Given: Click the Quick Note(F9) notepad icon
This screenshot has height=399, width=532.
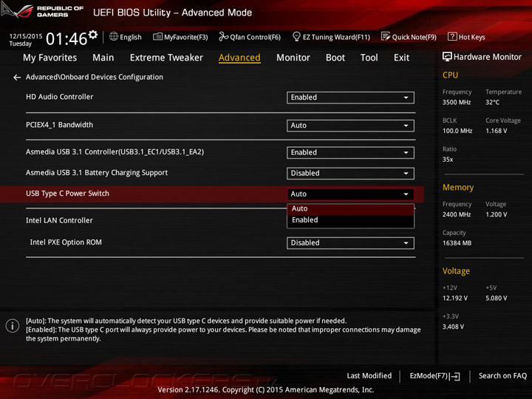Looking at the screenshot, I should click(x=386, y=36).
